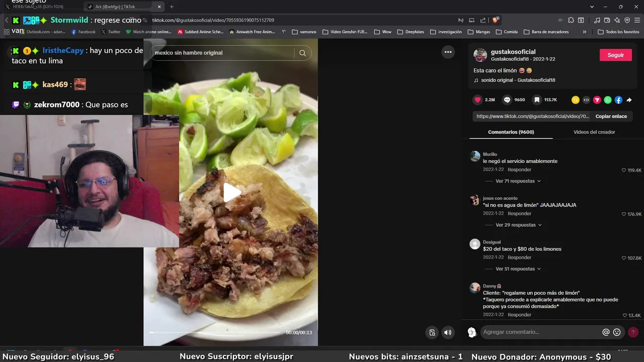Screen dimensions: 644x362
Task: Click the mexico sin hambre original search field
Action: click(221, 53)
